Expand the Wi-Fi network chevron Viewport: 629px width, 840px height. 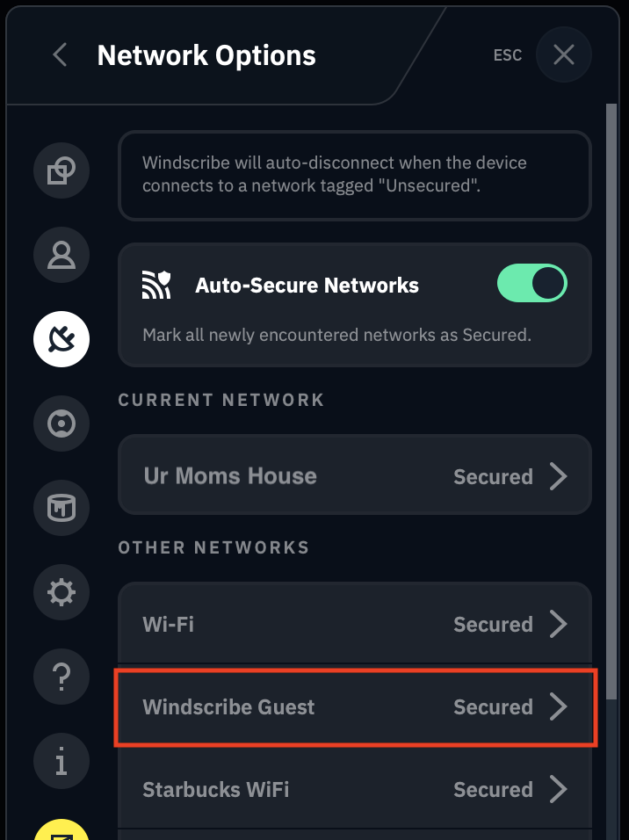click(560, 624)
